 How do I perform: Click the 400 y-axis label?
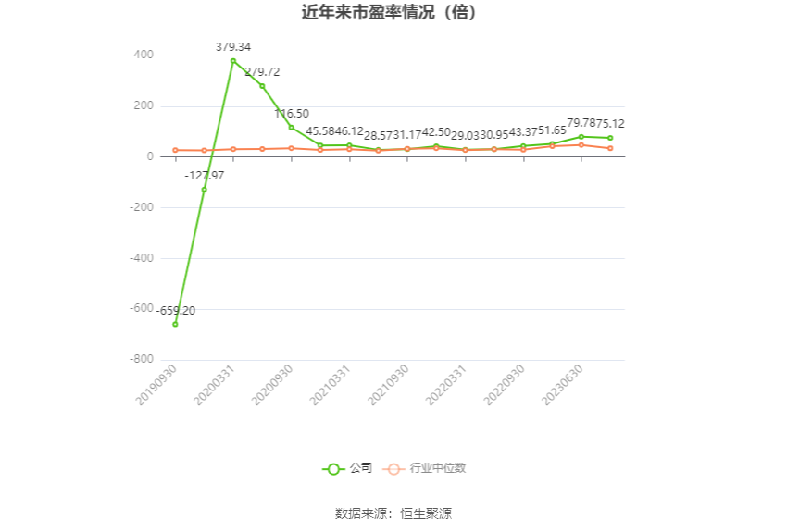point(144,55)
